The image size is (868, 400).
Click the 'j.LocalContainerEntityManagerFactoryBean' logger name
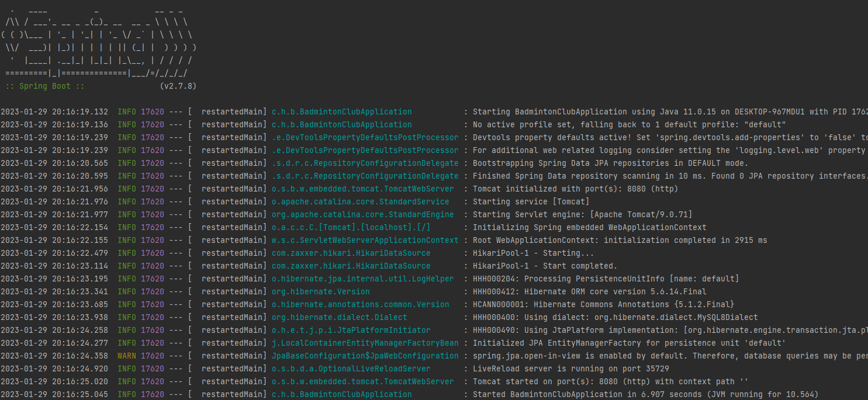click(365, 343)
